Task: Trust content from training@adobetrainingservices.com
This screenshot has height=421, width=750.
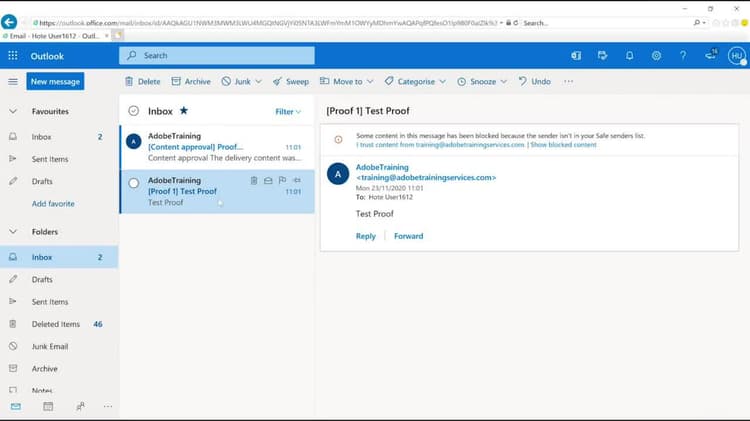Action: pyautogui.click(x=440, y=145)
